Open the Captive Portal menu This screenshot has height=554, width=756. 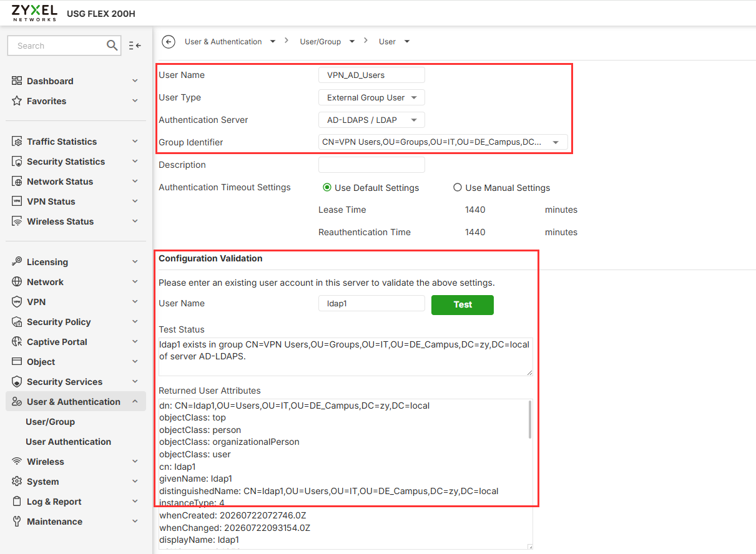click(76, 342)
